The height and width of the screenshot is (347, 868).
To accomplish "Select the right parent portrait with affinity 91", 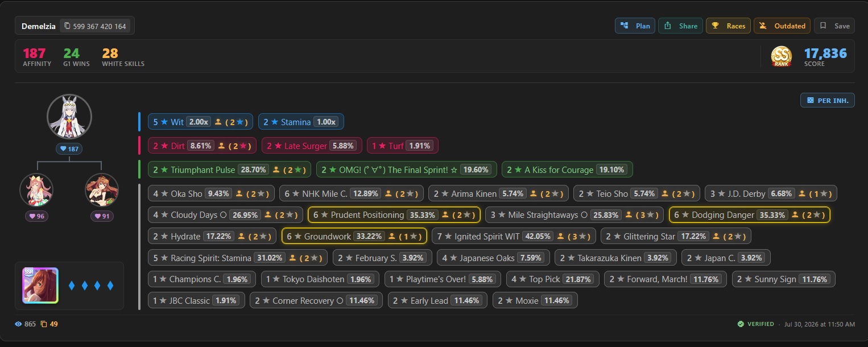I will pyautogui.click(x=102, y=189).
